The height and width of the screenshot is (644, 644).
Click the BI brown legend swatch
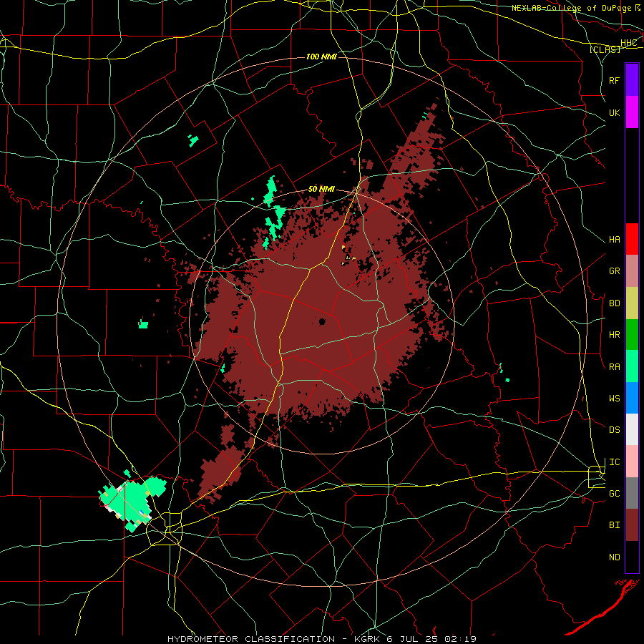632,525
